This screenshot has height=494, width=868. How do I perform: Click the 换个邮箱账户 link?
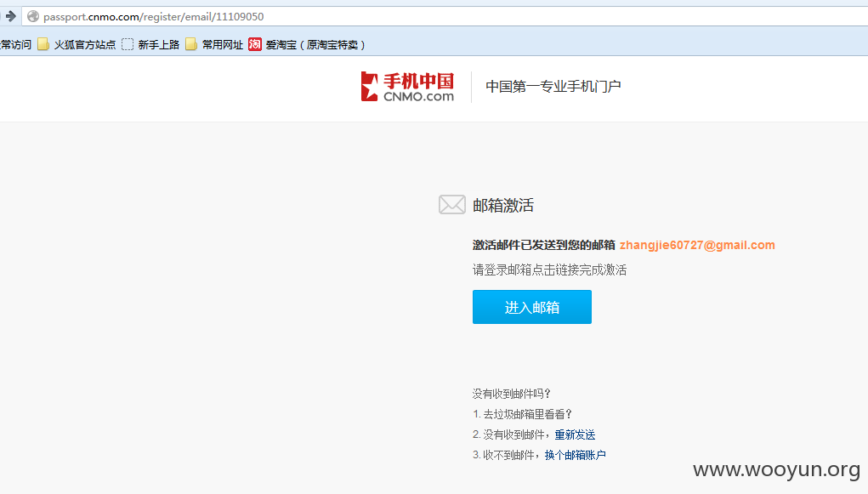576,455
